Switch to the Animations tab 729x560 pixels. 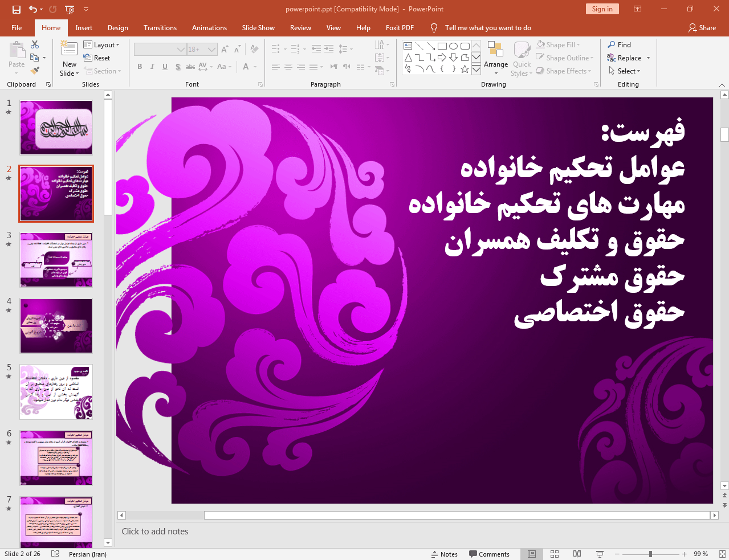click(209, 27)
